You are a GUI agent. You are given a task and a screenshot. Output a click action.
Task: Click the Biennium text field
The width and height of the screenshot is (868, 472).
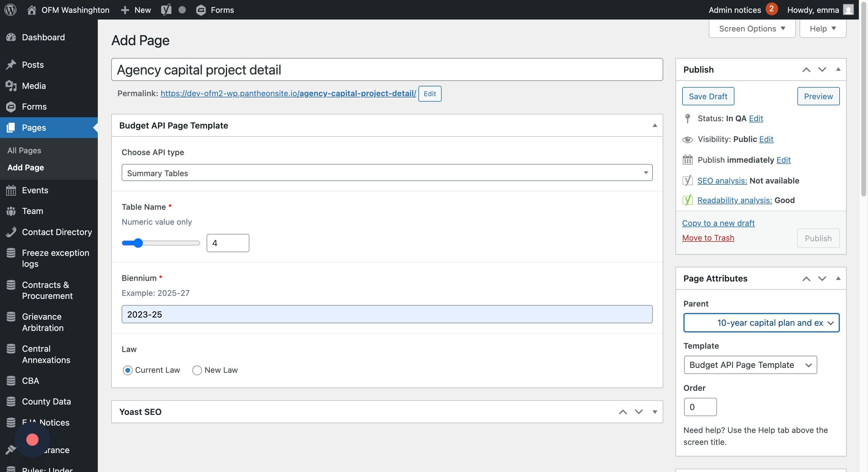click(387, 314)
